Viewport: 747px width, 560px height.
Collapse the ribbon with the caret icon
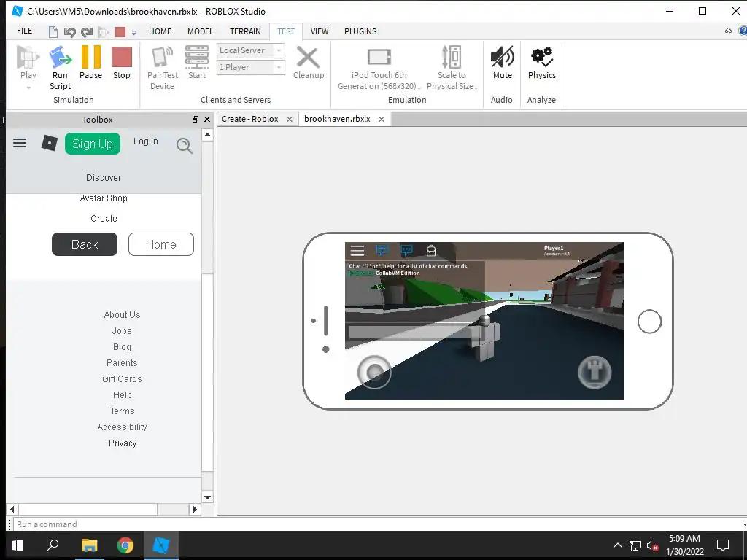[728, 31]
